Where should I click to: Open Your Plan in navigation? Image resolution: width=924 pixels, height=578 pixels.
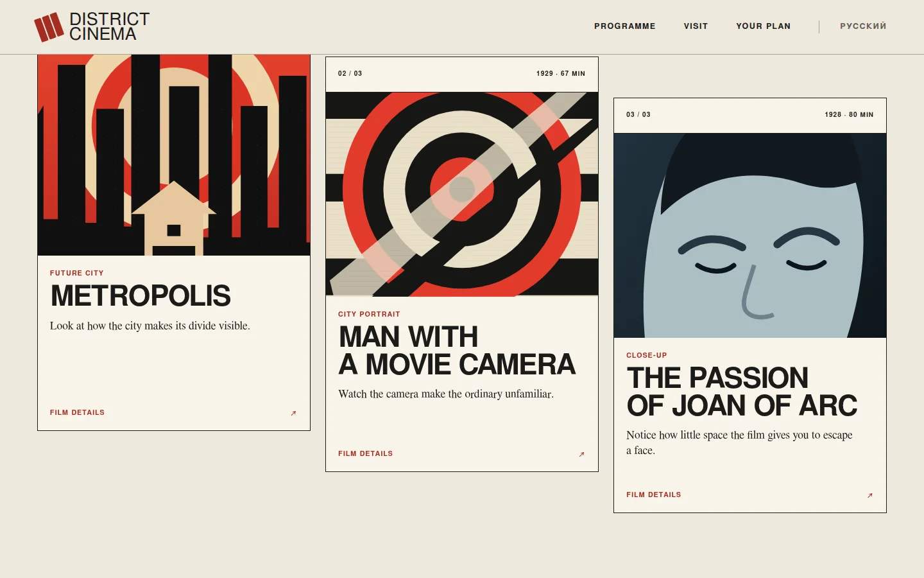763,26
